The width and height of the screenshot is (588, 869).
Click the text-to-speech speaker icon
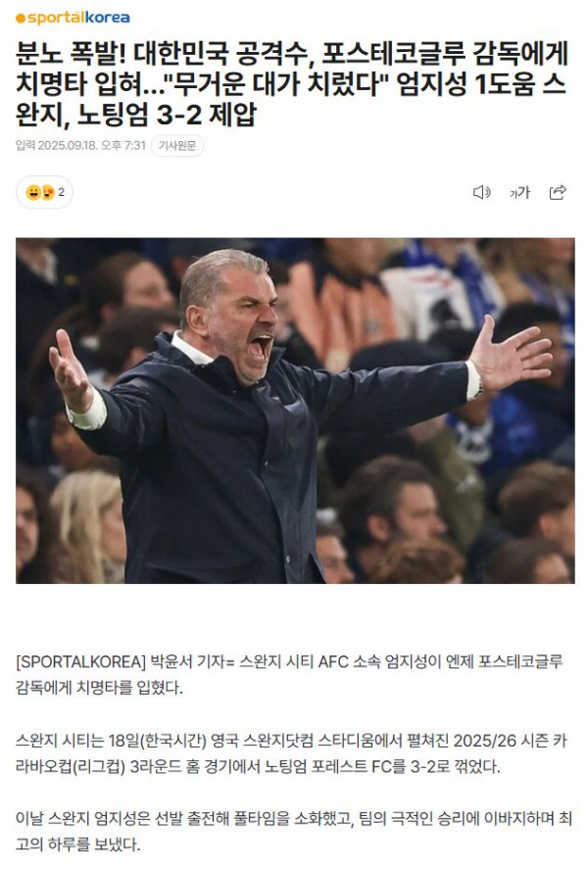(x=481, y=192)
